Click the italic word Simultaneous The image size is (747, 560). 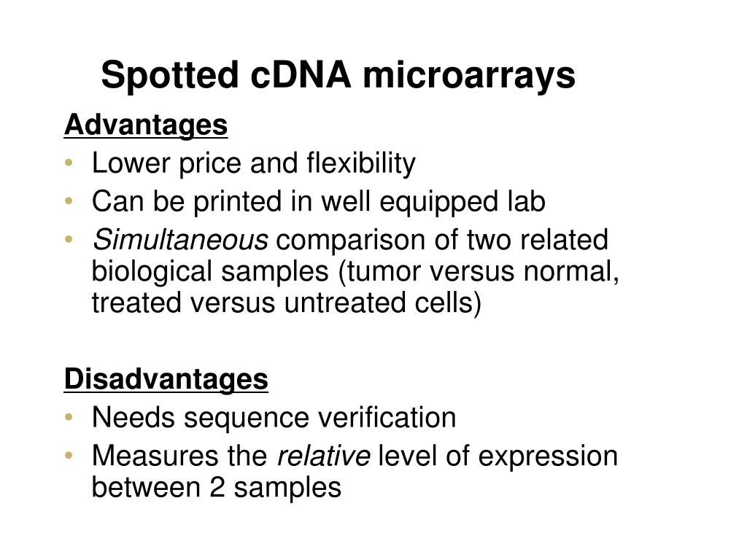(180, 239)
